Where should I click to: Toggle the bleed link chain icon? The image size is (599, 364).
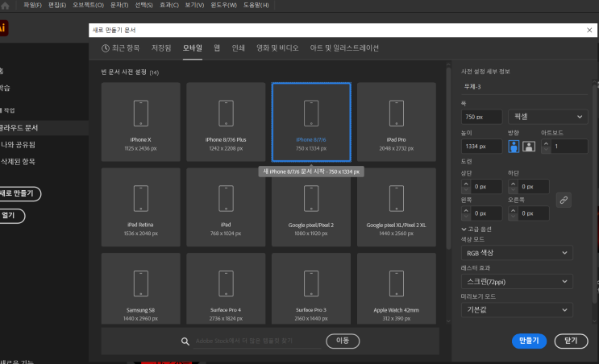click(564, 200)
